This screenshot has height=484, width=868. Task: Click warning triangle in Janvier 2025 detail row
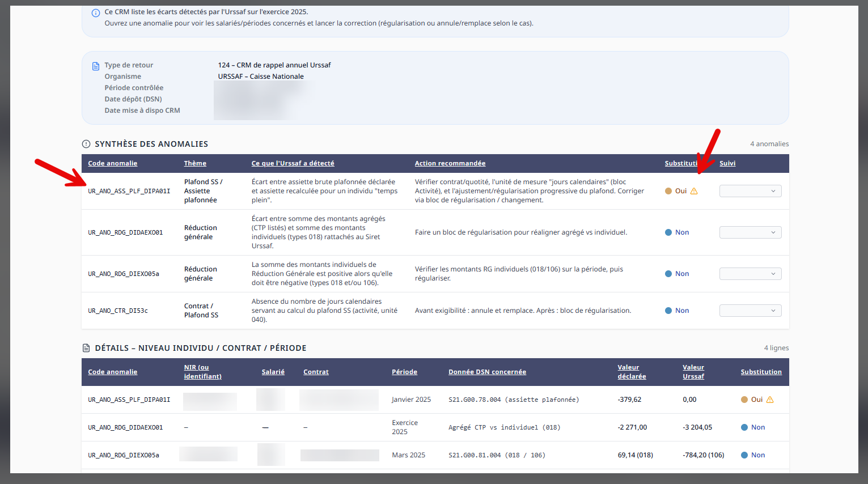(x=770, y=400)
